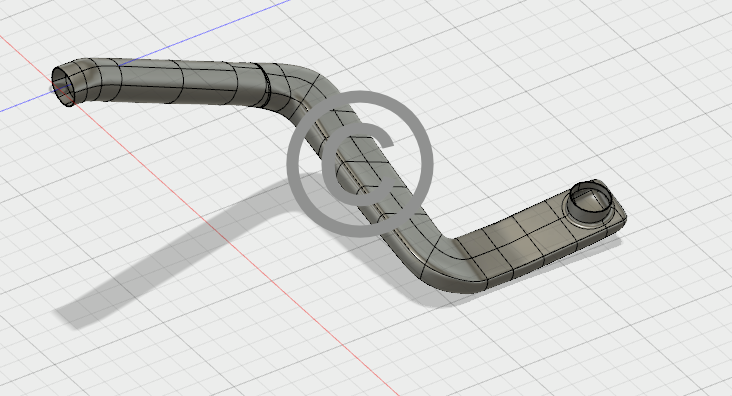Select the long straight upper tube section
Viewport: 732px width, 396px height.
click(x=182, y=82)
